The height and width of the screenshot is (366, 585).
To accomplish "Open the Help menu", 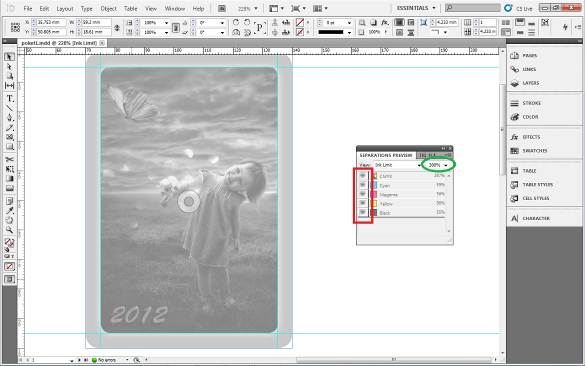I will click(x=198, y=8).
